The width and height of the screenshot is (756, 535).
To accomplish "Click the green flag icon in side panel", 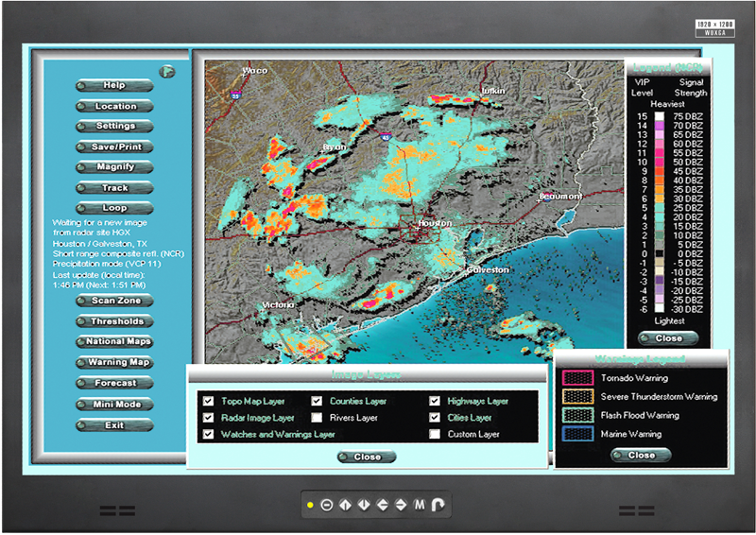I will coord(167,70).
